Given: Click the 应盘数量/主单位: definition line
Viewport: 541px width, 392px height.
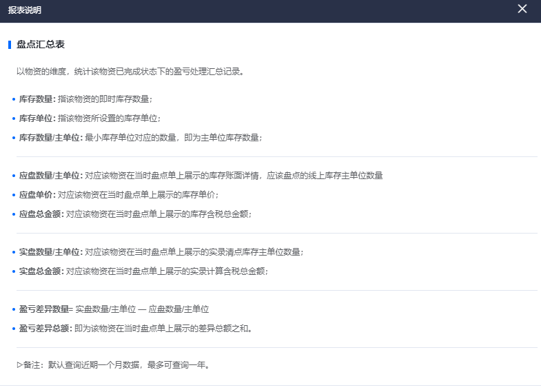Looking at the screenshot, I should pyautogui.click(x=201, y=176).
